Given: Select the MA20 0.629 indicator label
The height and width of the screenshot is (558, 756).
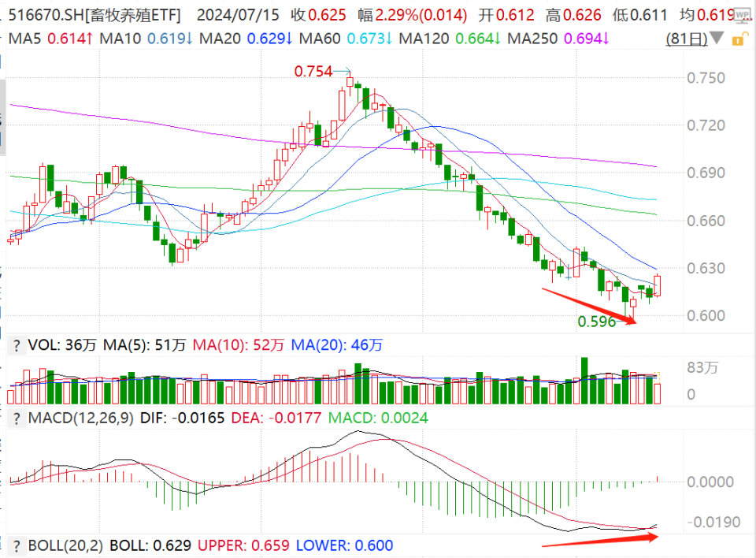Looking at the screenshot, I should coord(246,39).
